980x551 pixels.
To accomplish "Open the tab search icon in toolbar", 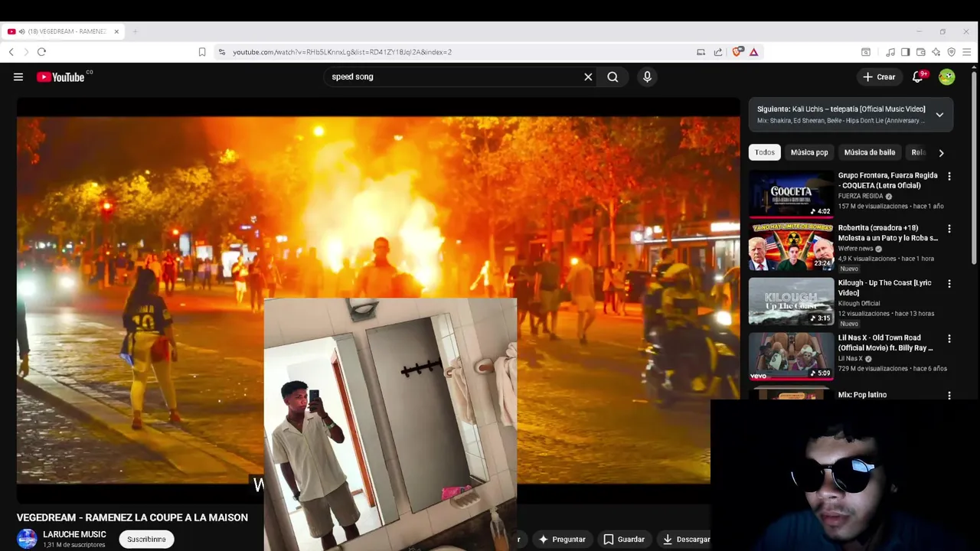I will point(866,52).
